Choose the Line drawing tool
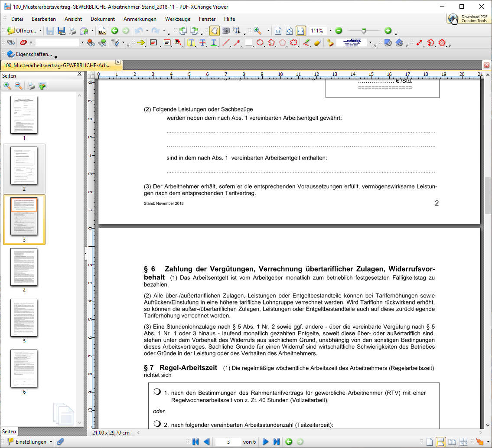492x448 pixels. 225,43
